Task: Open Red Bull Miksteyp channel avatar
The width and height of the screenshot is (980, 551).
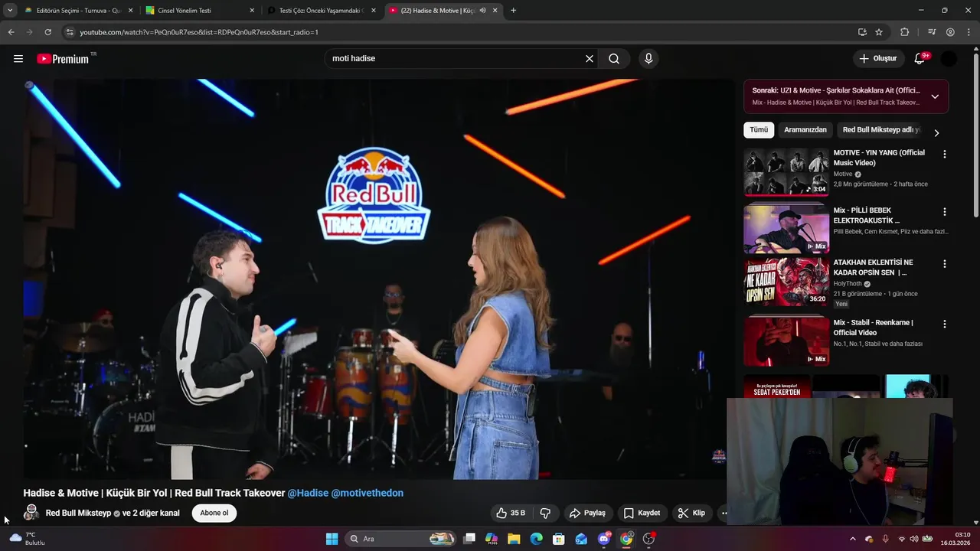Action: pyautogui.click(x=31, y=513)
